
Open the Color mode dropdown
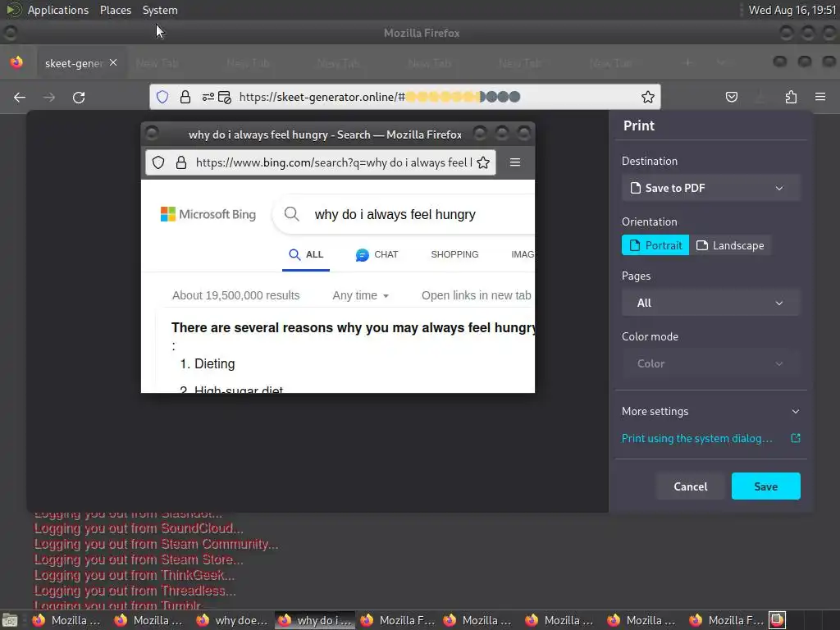(711, 363)
